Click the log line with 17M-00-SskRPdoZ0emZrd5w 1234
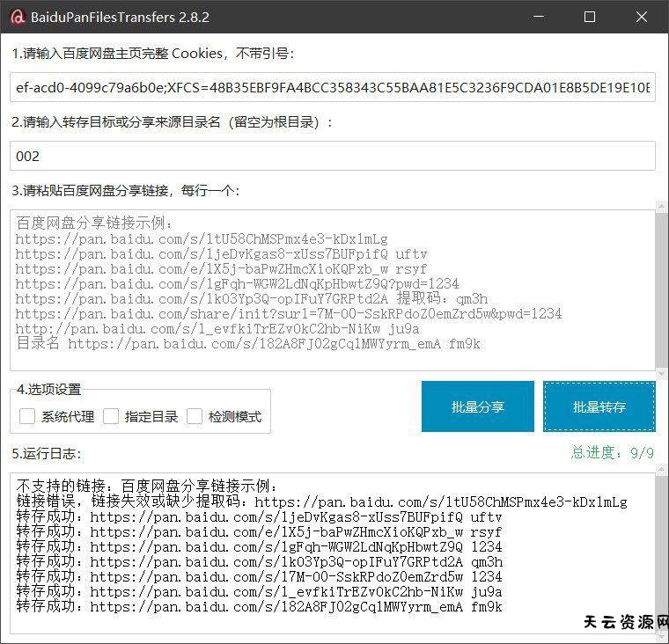The width and height of the screenshot is (669, 644). (x=259, y=576)
